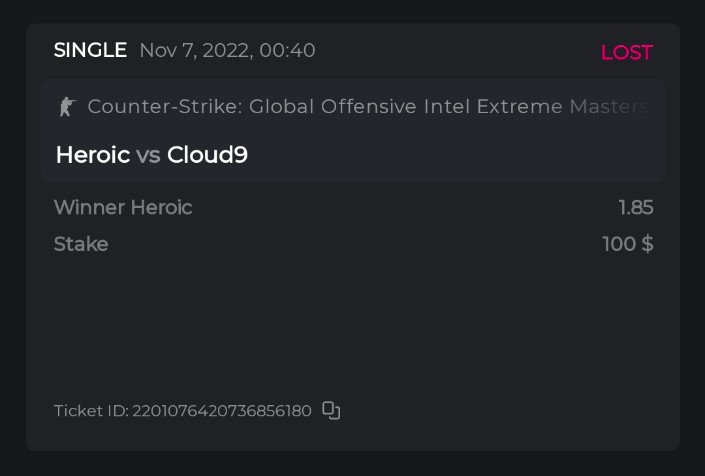Click the bet date Nov 7, 2022
Image resolution: width=705 pixels, height=476 pixels.
[195, 50]
